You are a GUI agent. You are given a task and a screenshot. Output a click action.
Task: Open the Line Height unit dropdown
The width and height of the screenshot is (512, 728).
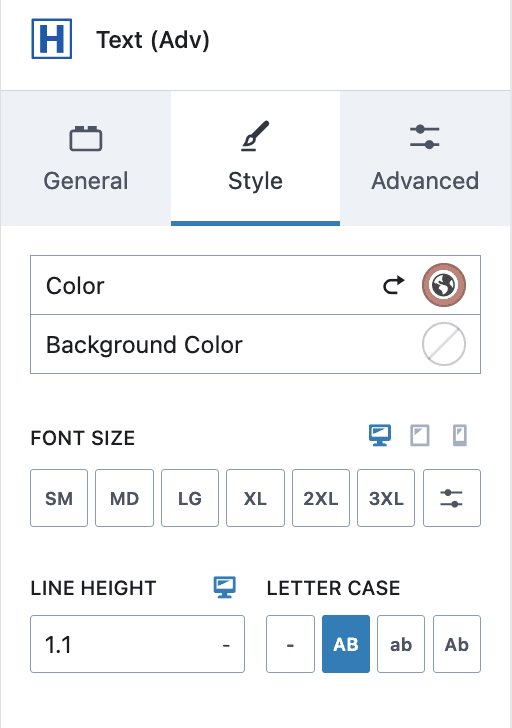pos(226,644)
